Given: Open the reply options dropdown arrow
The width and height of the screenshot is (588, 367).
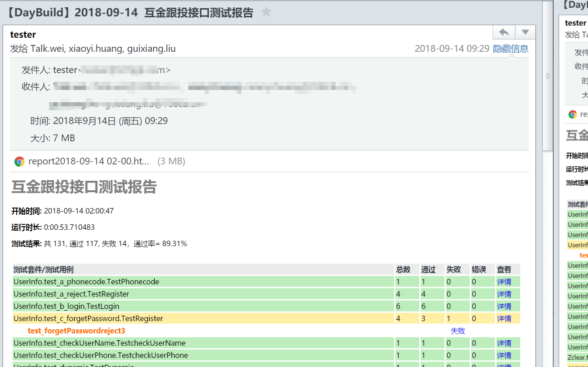Looking at the screenshot, I should (525, 32).
